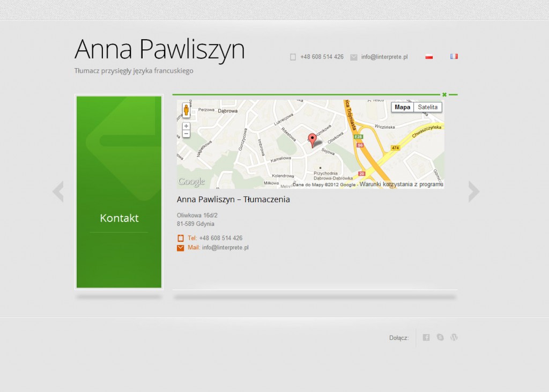Go to previous slide with left arrow
The image size is (549, 392).
click(x=58, y=191)
